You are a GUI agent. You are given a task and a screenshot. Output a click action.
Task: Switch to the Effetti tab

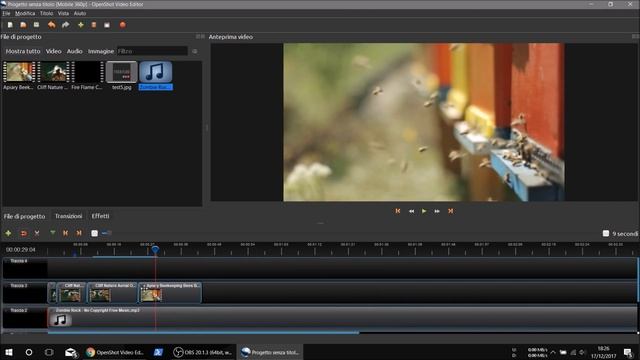pos(100,216)
